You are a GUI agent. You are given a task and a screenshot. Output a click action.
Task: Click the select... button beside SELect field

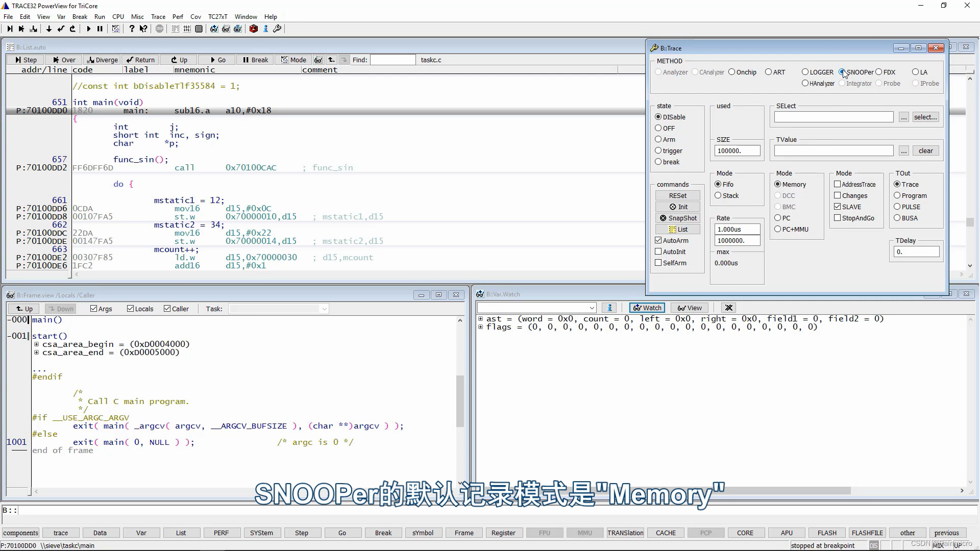pos(925,117)
